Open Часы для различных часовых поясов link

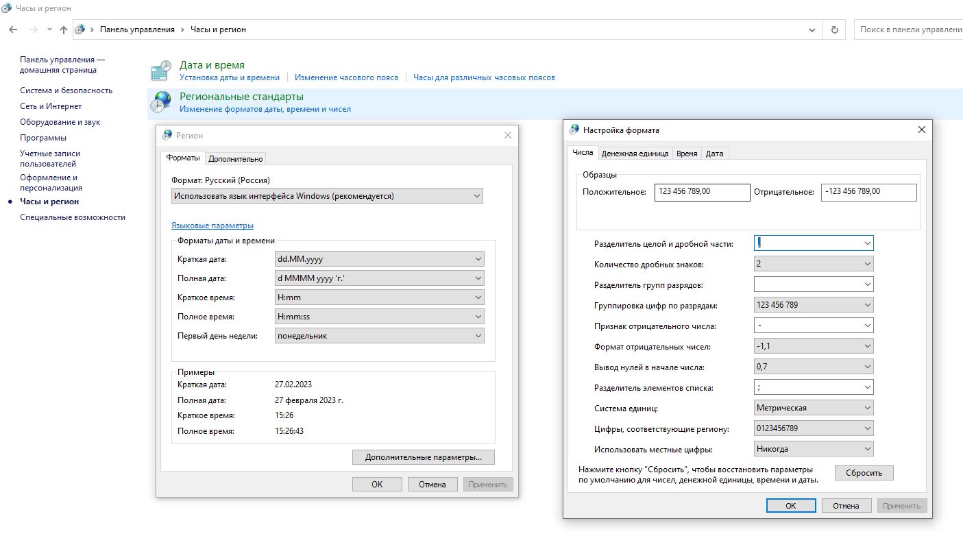[x=484, y=77]
